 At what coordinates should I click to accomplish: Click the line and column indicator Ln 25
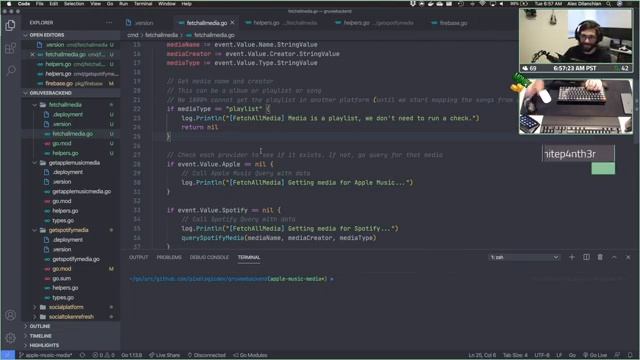tap(482, 355)
